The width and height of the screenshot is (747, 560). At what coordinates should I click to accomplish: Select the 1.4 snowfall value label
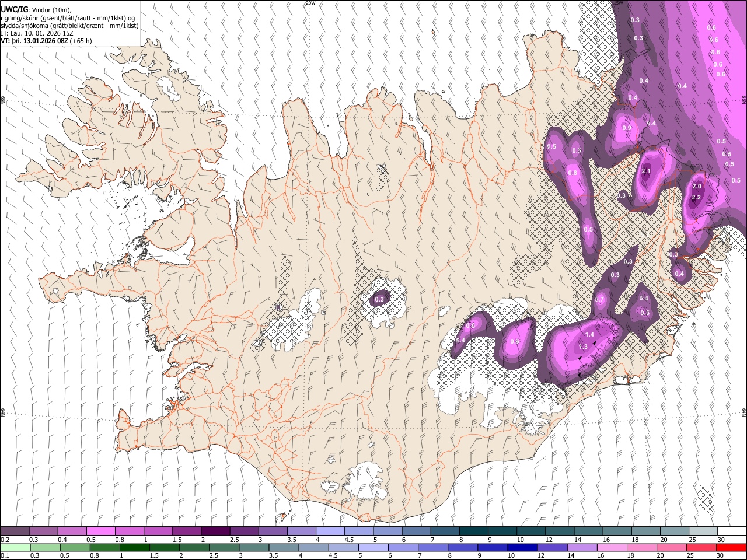589,334
